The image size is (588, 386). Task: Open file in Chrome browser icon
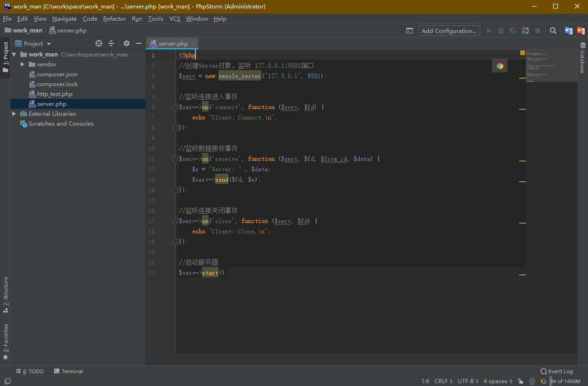click(500, 66)
